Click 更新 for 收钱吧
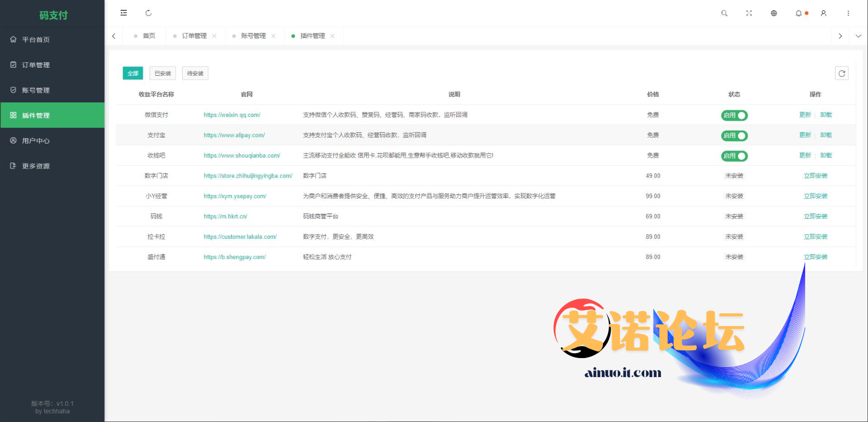Image resolution: width=868 pixels, height=422 pixels. click(x=805, y=155)
